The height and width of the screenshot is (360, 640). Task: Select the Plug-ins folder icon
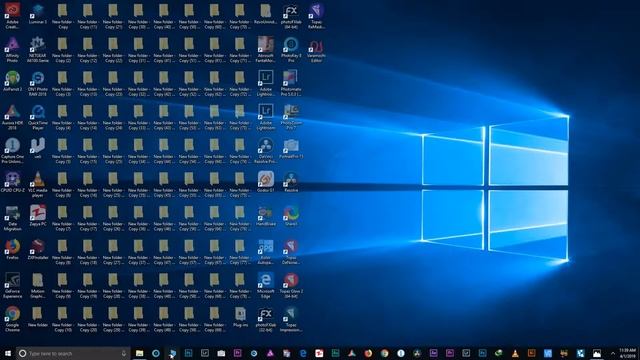(240, 318)
